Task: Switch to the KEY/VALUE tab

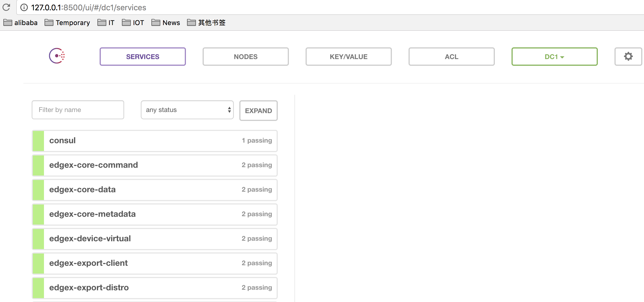Action: (x=348, y=56)
